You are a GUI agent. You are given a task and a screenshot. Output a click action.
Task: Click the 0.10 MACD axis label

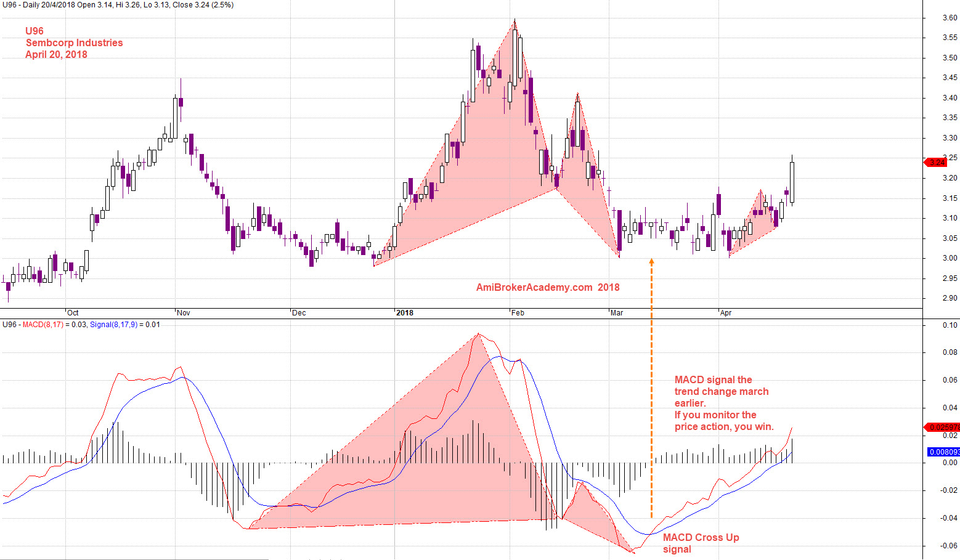pos(950,325)
